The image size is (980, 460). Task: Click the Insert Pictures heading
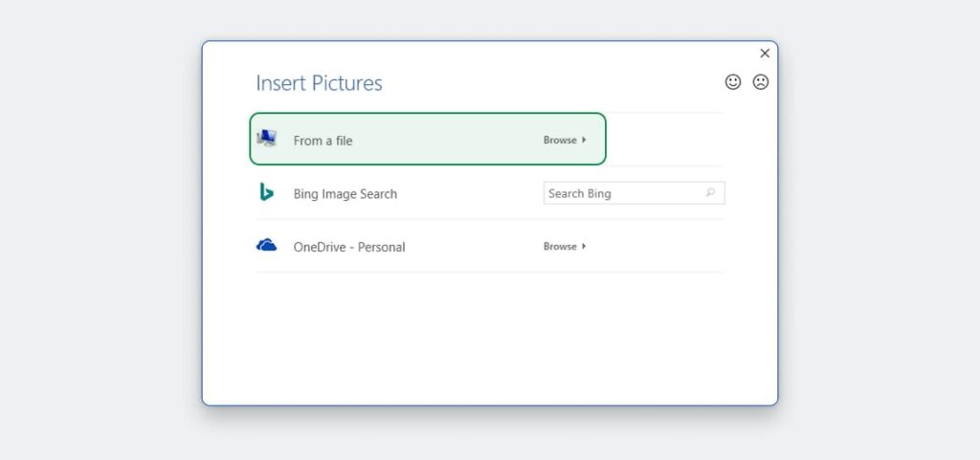point(319,83)
